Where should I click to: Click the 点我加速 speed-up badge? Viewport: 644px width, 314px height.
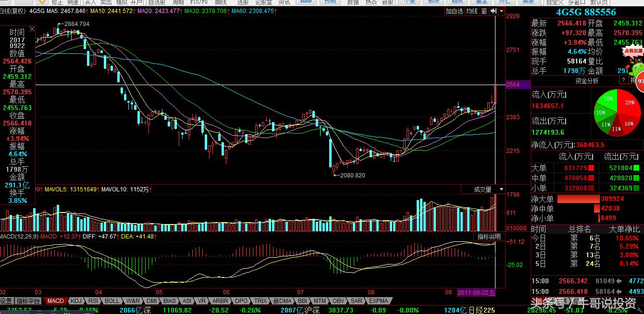tap(633, 50)
